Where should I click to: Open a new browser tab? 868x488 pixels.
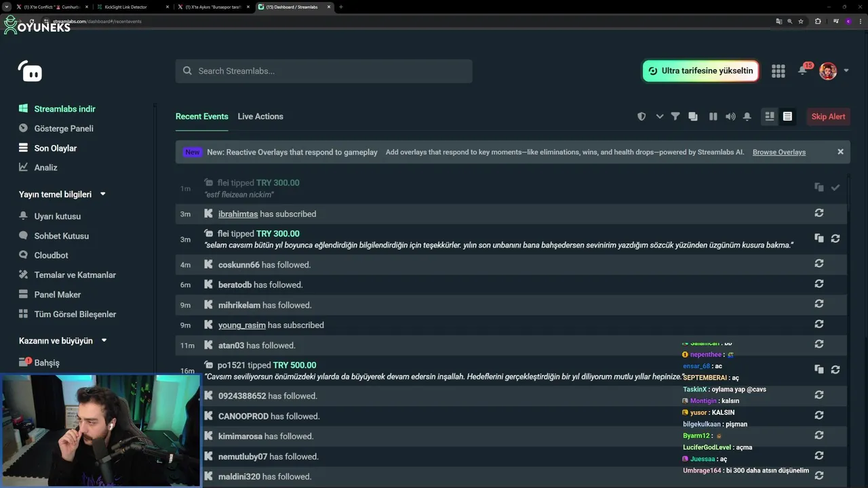(340, 7)
